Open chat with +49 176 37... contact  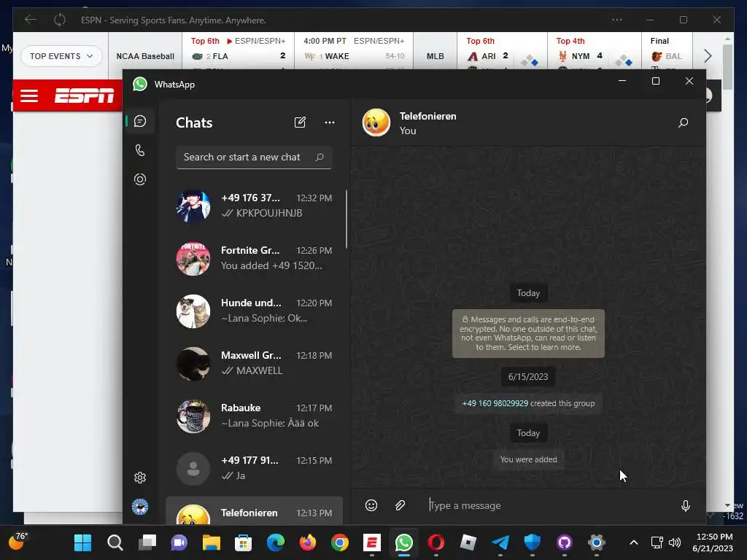[x=255, y=206]
